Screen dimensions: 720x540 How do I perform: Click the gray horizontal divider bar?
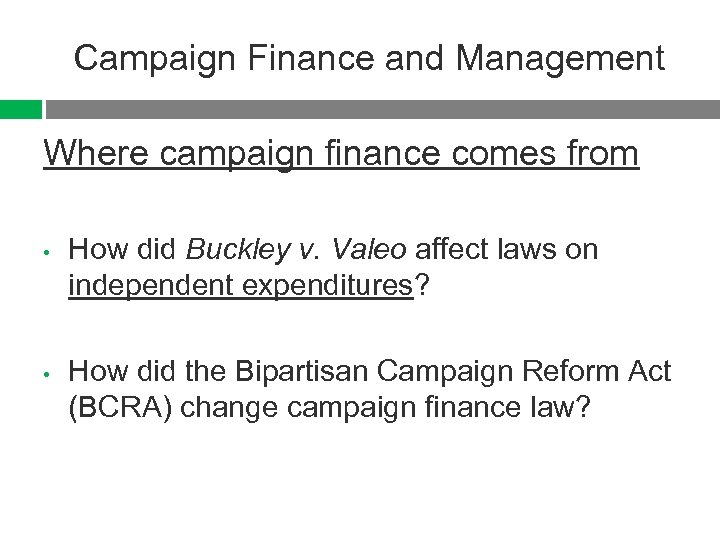[x=382, y=109]
